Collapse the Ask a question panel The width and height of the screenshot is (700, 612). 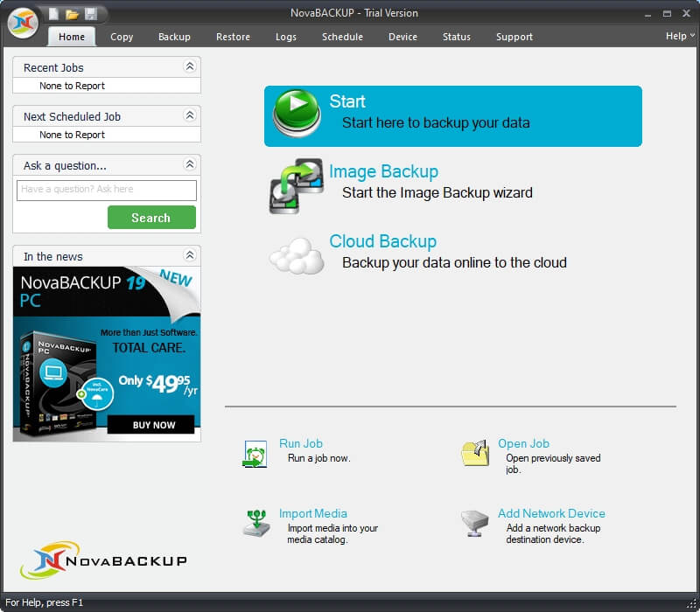pyautogui.click(x=190, y=164)
